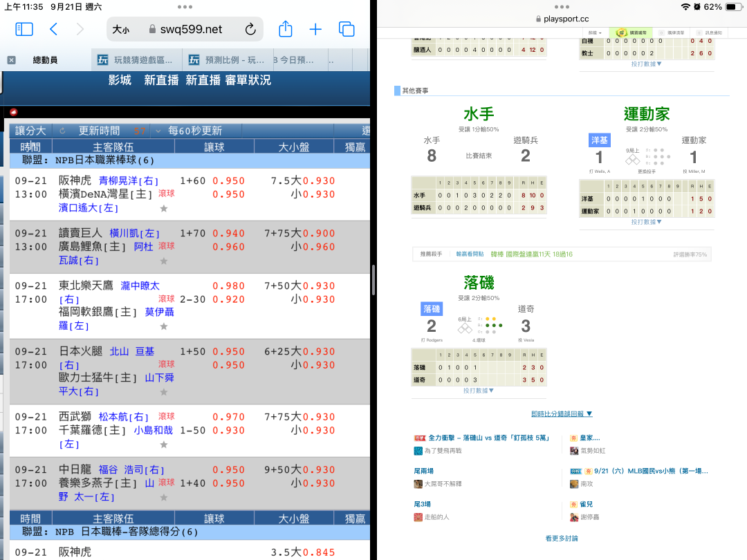
Task: Tap the Safari forward arrow
Action: [80, 29]
